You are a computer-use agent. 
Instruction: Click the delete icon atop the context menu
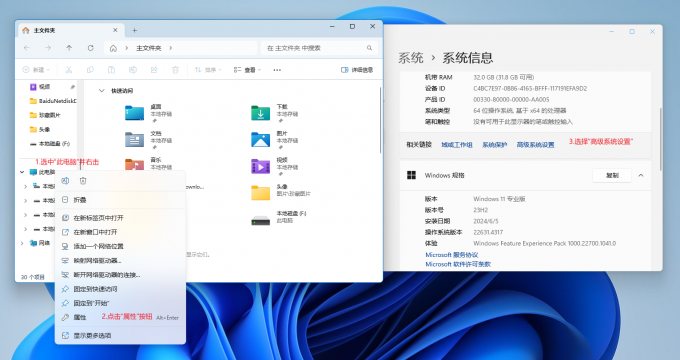click(83, 180)
